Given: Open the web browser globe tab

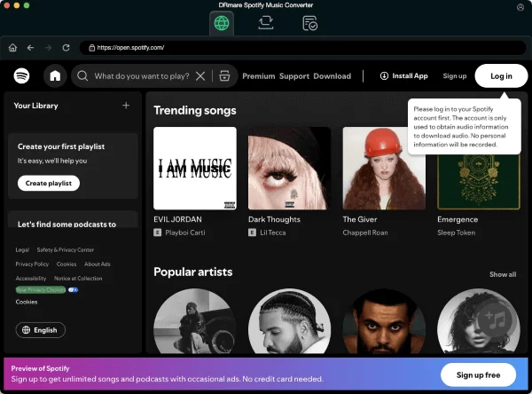Looking at the screenshot, I should coord(222,23).
